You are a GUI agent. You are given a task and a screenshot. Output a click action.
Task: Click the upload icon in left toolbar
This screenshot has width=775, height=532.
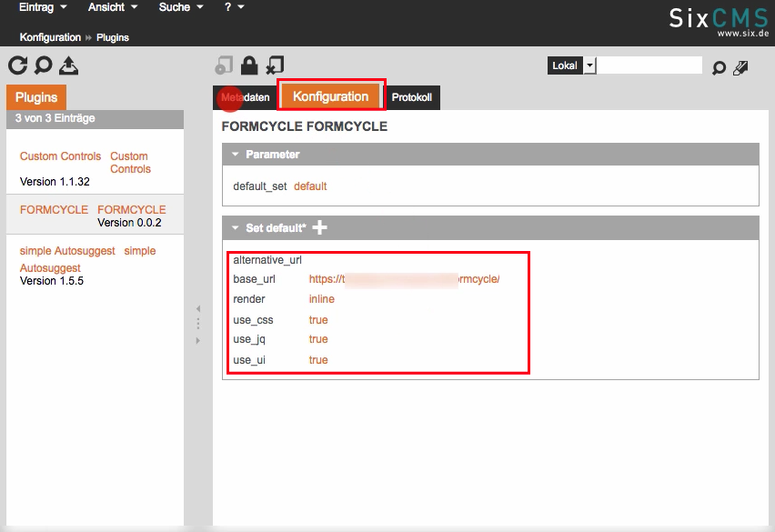pyautogui.click(x=69, y=65)
